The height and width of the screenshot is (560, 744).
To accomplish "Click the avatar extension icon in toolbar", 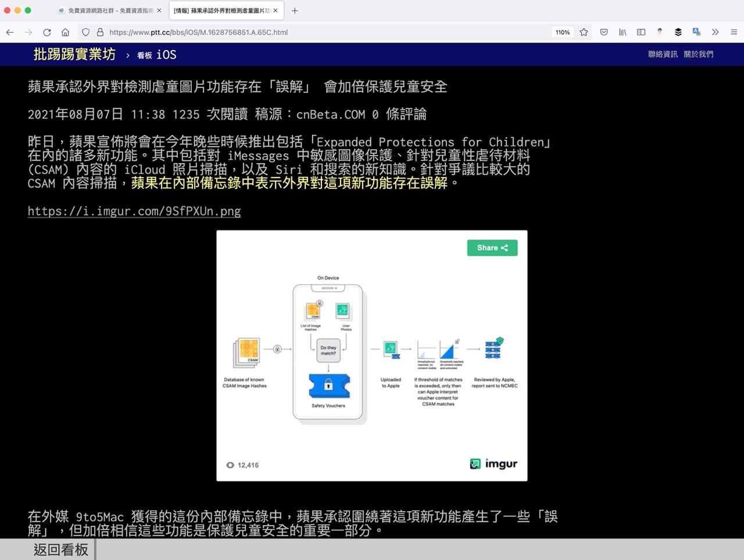I will click(660, 32).
